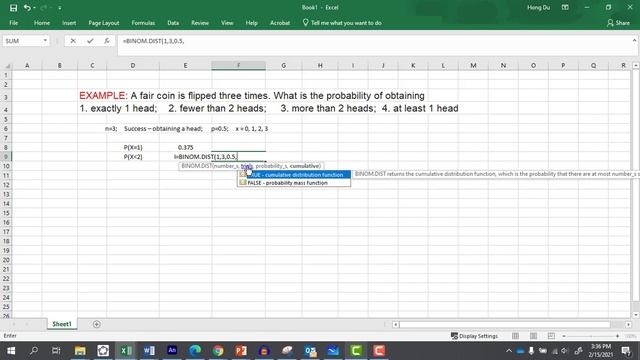Zoom out with the minus button

pos(564,336)
